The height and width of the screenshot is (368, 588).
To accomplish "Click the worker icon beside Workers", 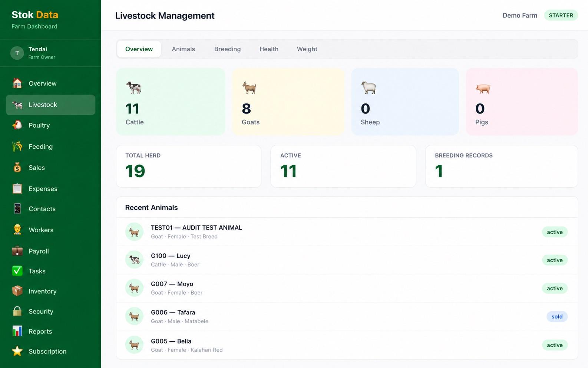I will pos(17,230).
